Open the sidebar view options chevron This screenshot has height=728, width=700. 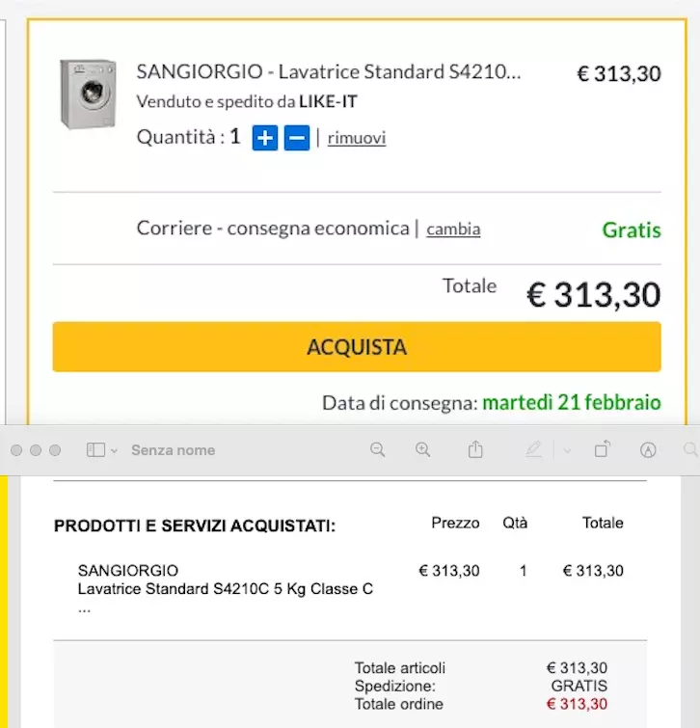[x=115, y=450]
